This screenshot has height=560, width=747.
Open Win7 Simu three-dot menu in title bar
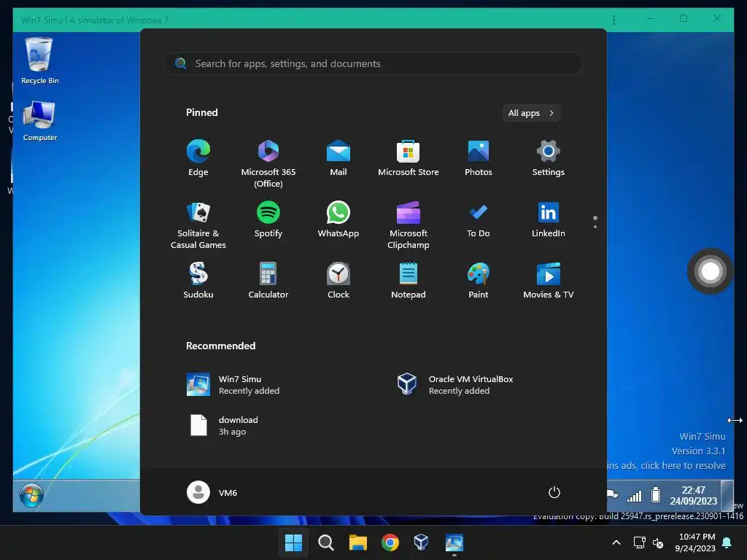click(614, 20)
